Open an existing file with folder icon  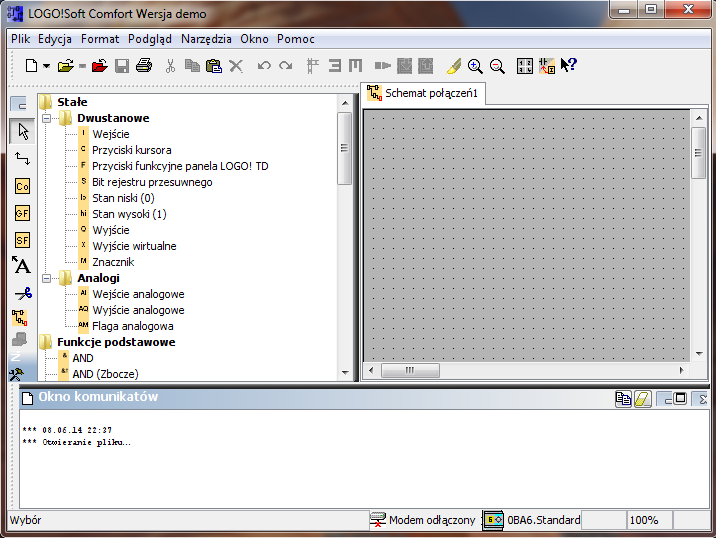point(66,66)
